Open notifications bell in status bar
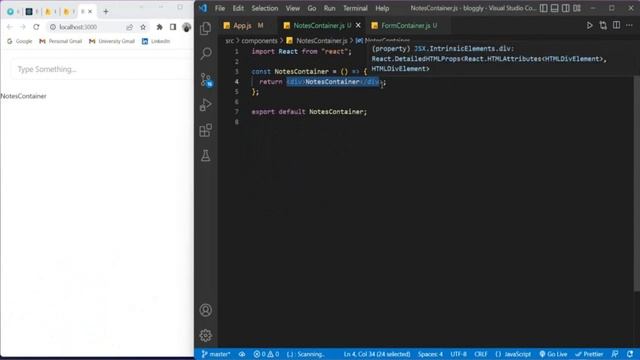The width and height of the screenshot is (640, 360). pyautogui.click(x=630, y=354)
